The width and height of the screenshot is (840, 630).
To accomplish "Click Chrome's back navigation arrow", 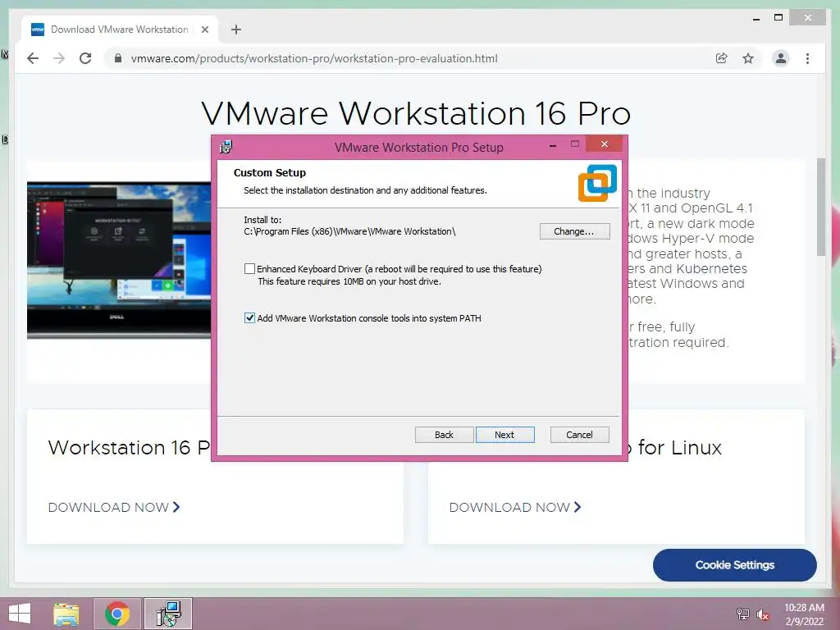I will (33, 58).
